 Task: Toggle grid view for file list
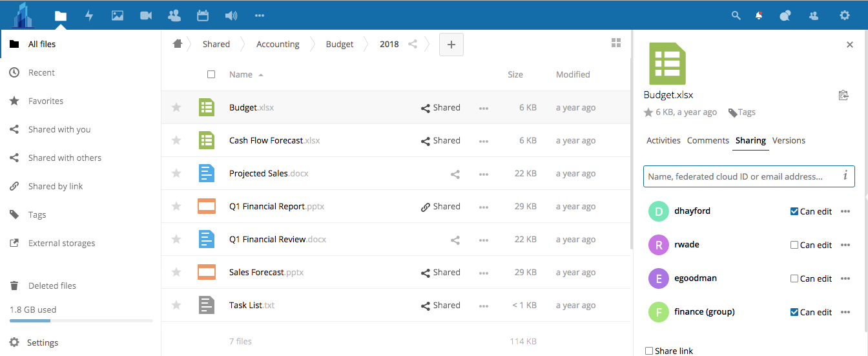tap(616, 43)
